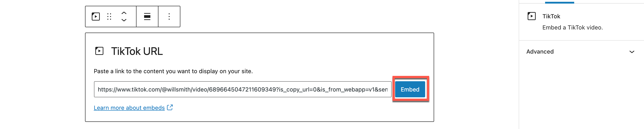This screenshot has height=129, width=644.
Task: Select the active blue-underlined sidebar tab
Action: point(559,2)
